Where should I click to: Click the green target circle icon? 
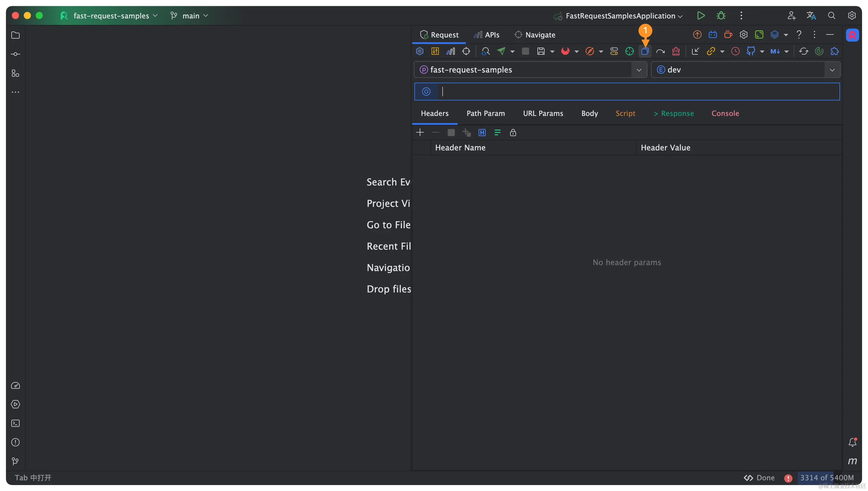pyautogui.click(x=629, y=51)
